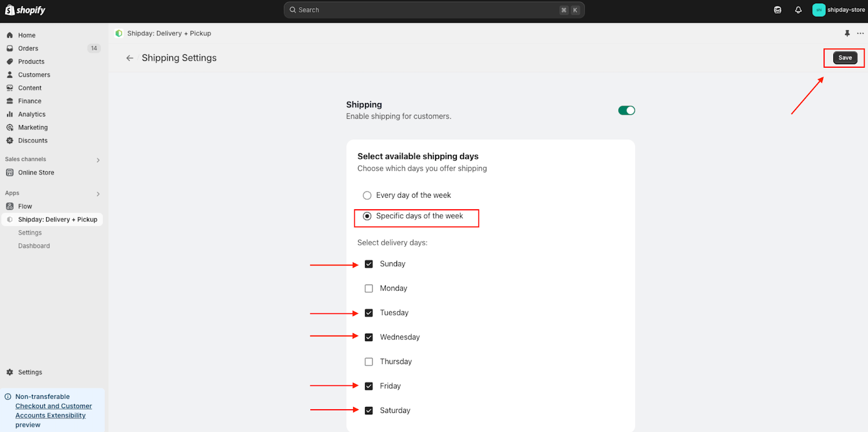Toggle the Shipping enable switch

[627, 111]
